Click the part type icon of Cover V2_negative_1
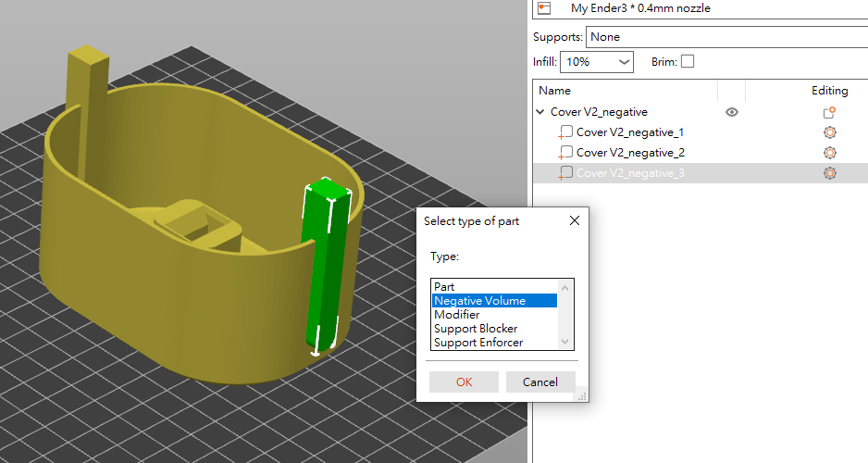868x463 pixels. click(565, 133)
